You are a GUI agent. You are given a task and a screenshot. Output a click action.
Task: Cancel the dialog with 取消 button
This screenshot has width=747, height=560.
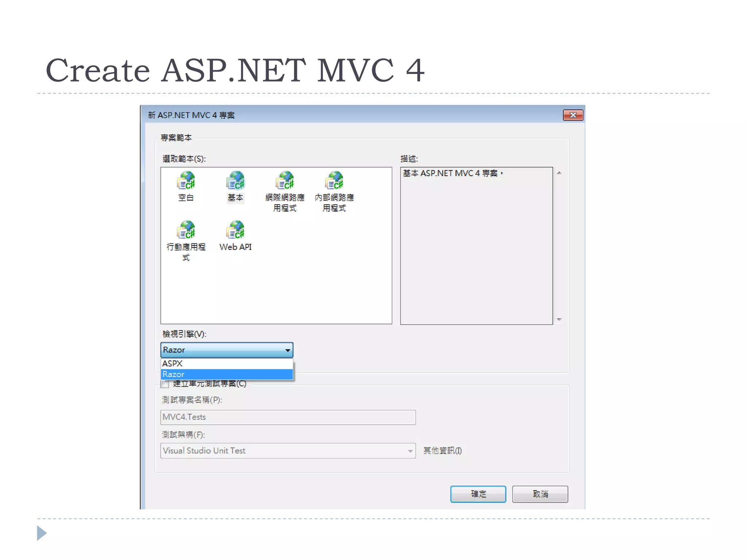540,494
